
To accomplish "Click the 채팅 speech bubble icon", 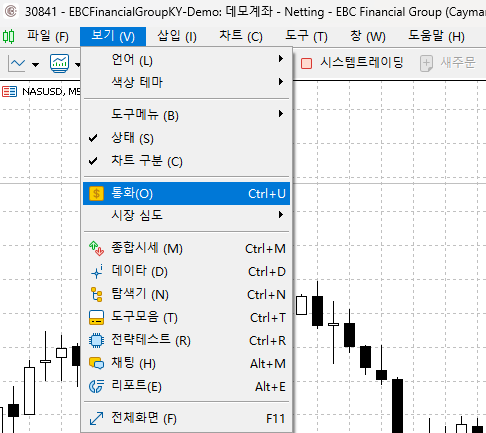I will (96, 363).
